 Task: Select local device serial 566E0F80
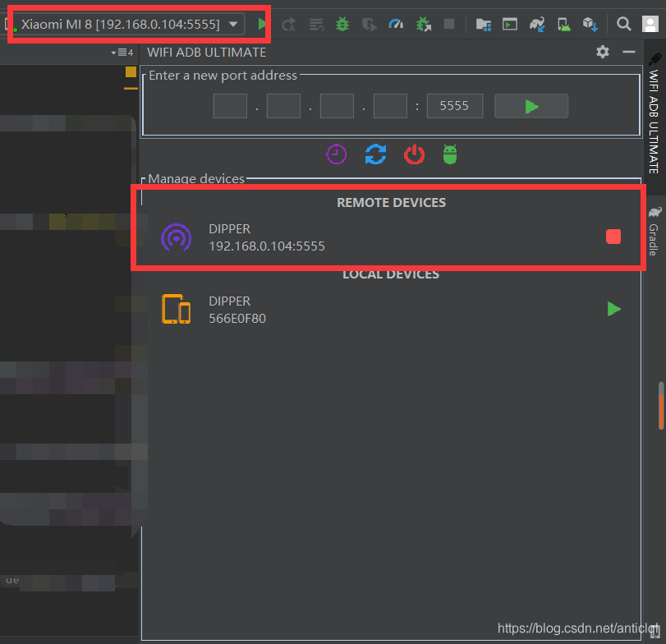coord(237,319)
